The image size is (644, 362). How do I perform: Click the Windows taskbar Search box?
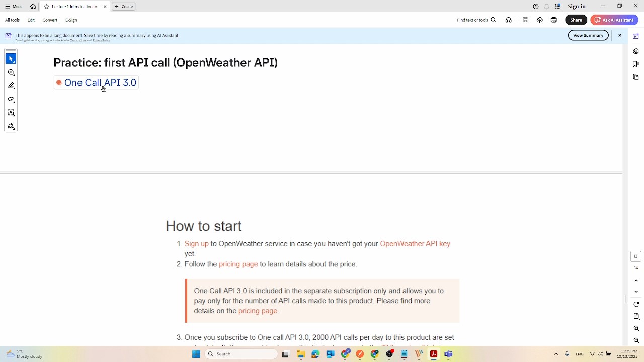coord(242,354)
